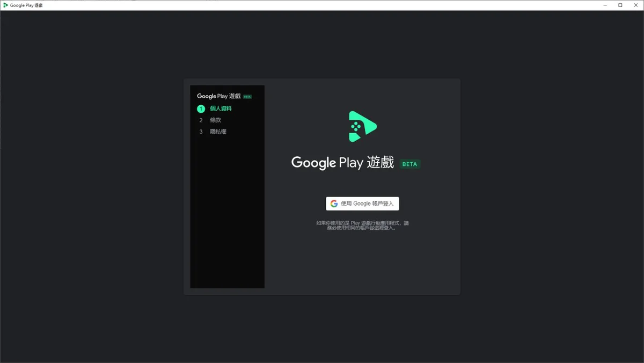Select step 3 隱私權 in sidebar
The width and height of the screenshot is (644, 363).
pyautogui.click(x=213, y=132)
